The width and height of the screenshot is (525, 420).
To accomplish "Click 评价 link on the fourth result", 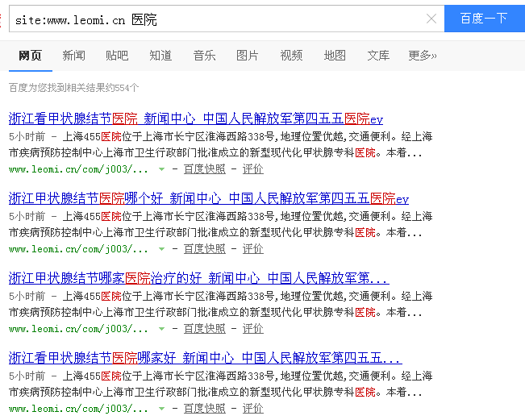I will [253, 409].
